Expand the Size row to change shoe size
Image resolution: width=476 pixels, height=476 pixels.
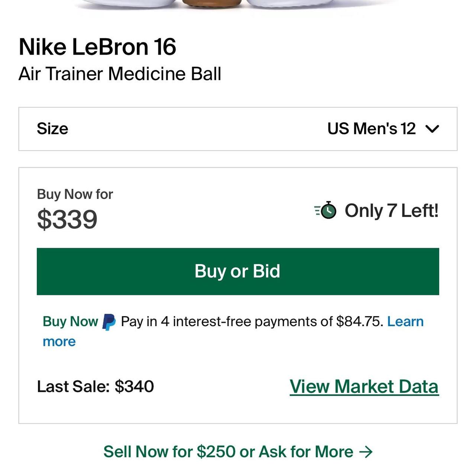click(238, 129)
